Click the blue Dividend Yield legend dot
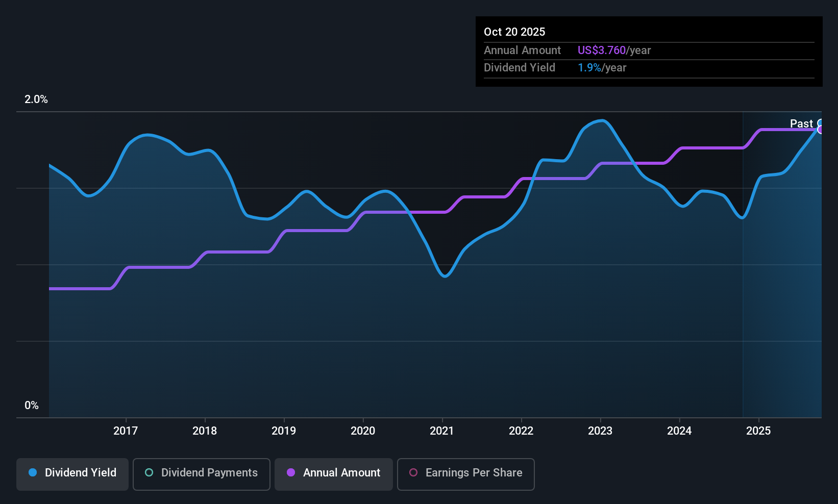This screenshot has width=838, height=504. click(32, 473)
